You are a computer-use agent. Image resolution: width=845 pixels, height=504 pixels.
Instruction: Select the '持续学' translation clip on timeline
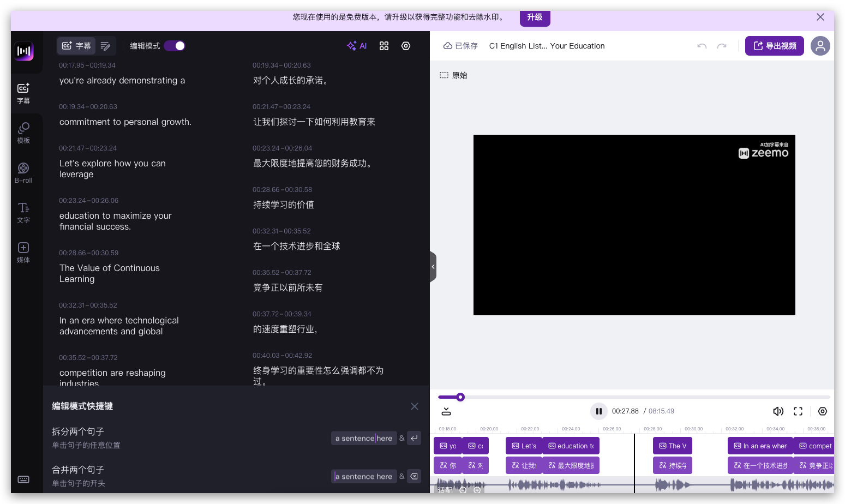pos(673,465)
